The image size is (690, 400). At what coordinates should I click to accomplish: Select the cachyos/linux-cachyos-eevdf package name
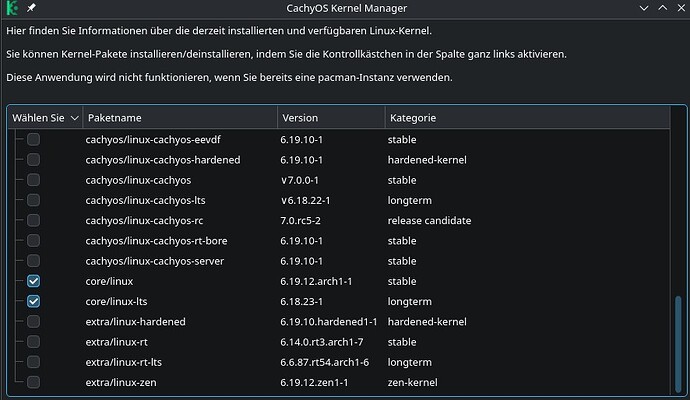[153, 139]
